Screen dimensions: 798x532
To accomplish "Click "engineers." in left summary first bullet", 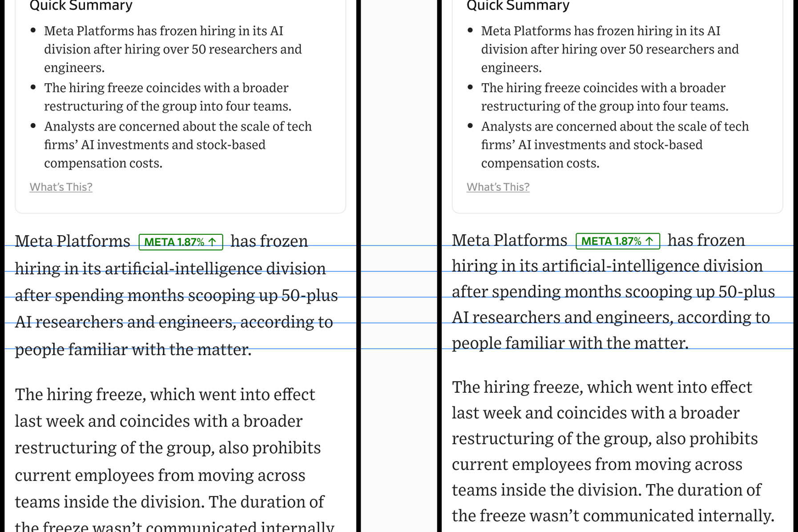I will point(74,68).
